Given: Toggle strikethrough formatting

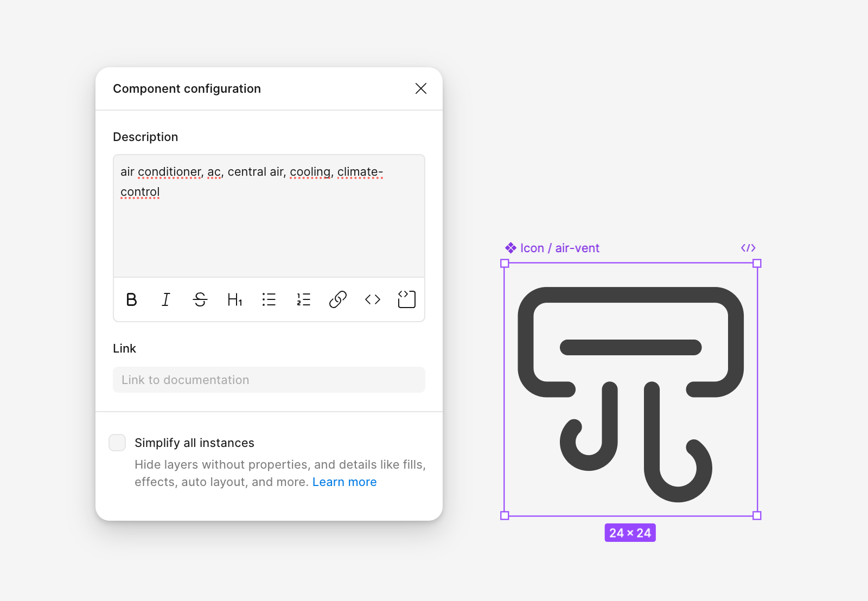Looking at the screenshot, I should [200, 299].
